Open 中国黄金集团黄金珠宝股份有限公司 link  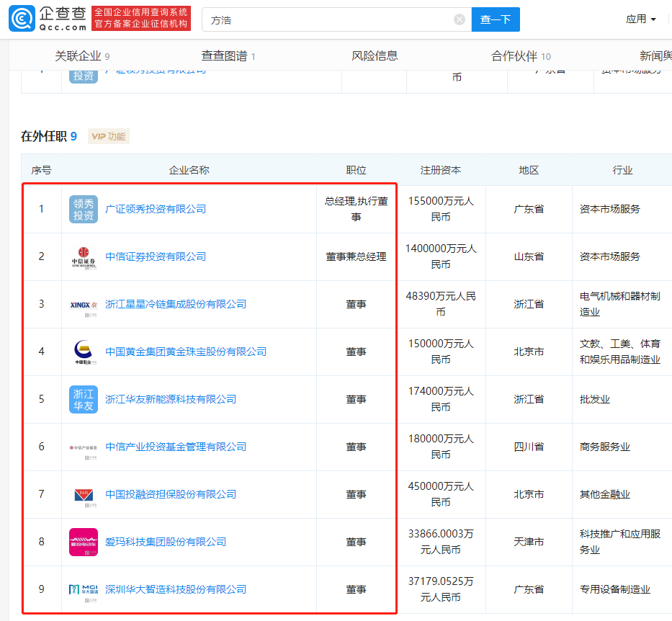[186, 352]
